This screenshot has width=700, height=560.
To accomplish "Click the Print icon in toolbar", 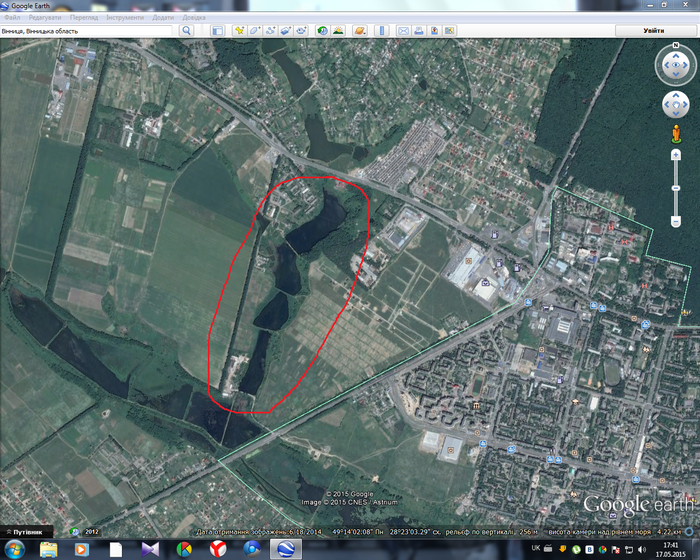I will (x=419, y=30).
